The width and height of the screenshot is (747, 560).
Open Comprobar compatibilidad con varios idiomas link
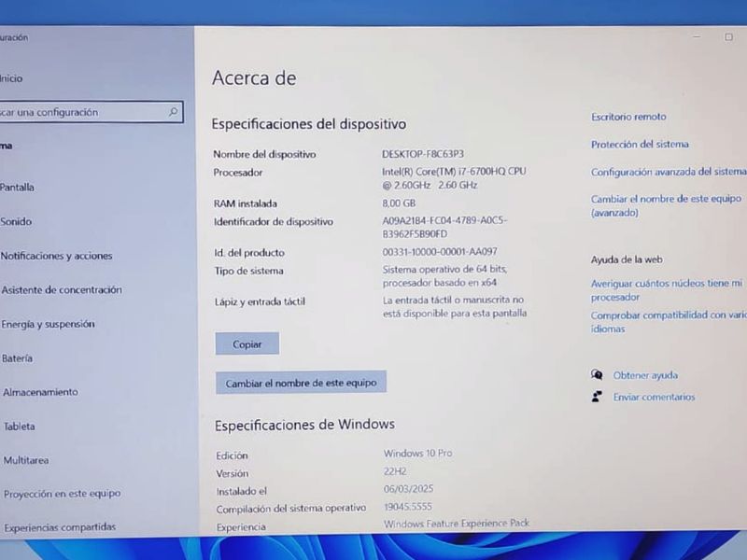click(669, 322)
